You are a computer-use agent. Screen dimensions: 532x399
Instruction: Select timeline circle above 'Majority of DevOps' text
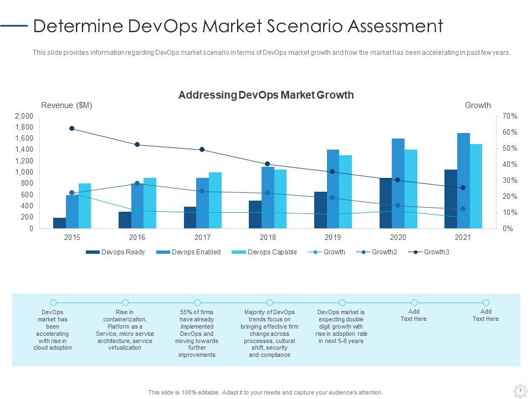270,303
